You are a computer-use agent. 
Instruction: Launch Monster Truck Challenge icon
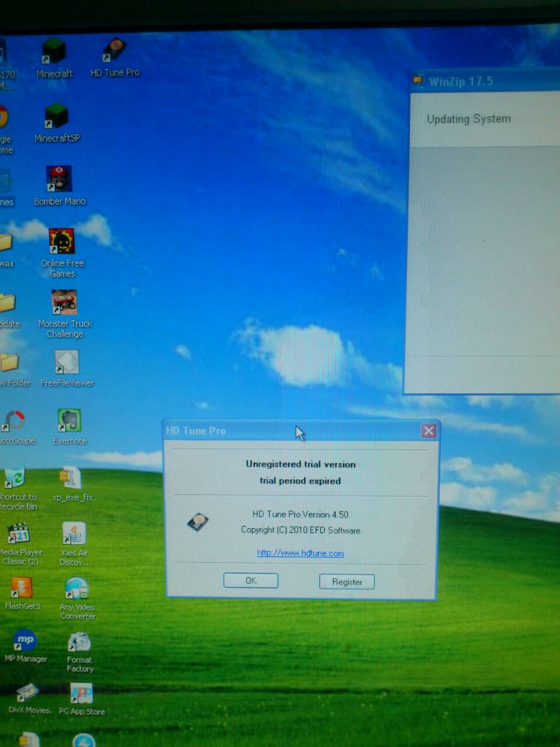64,303
